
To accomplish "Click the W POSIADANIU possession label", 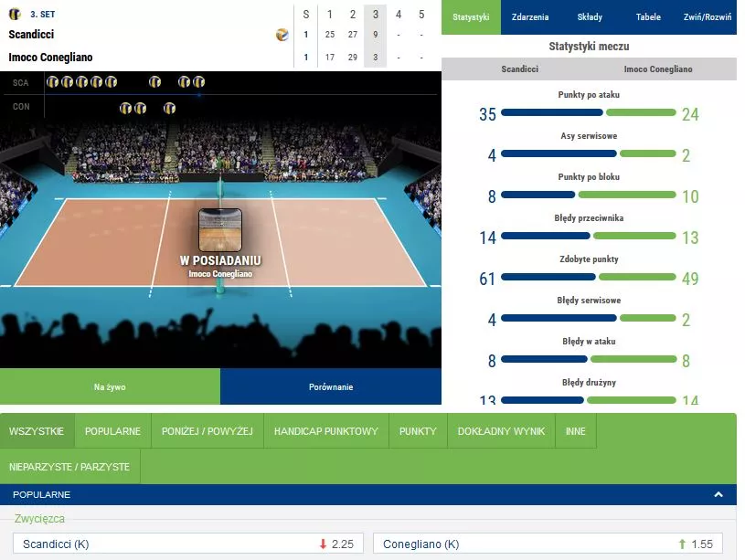I will click(x=220, y=260).
